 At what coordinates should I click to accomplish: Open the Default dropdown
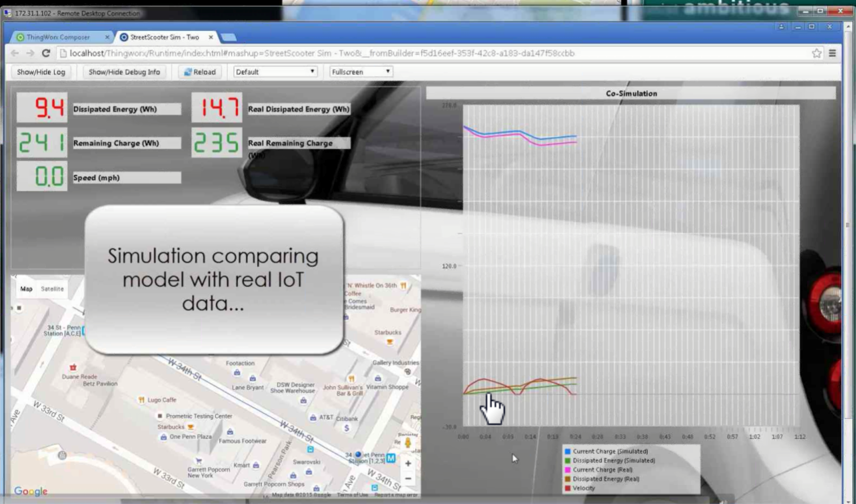tap(275, 72)
